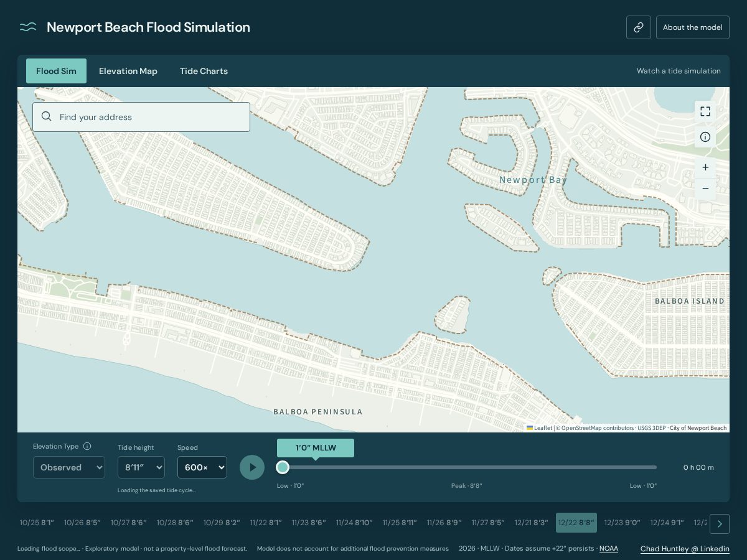Select 11/22 8'1" tide date
747x560 pixels.
266,523
